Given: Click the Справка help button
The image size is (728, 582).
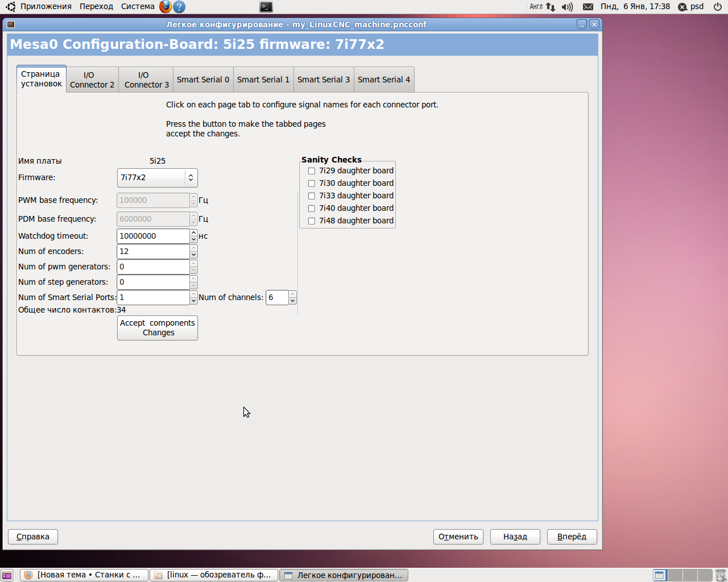Looking at the screenshot, I should pos(33,537).
